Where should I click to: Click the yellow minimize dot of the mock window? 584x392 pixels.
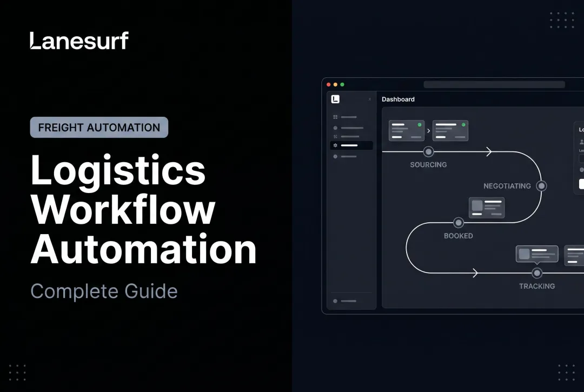coord(335,84)
